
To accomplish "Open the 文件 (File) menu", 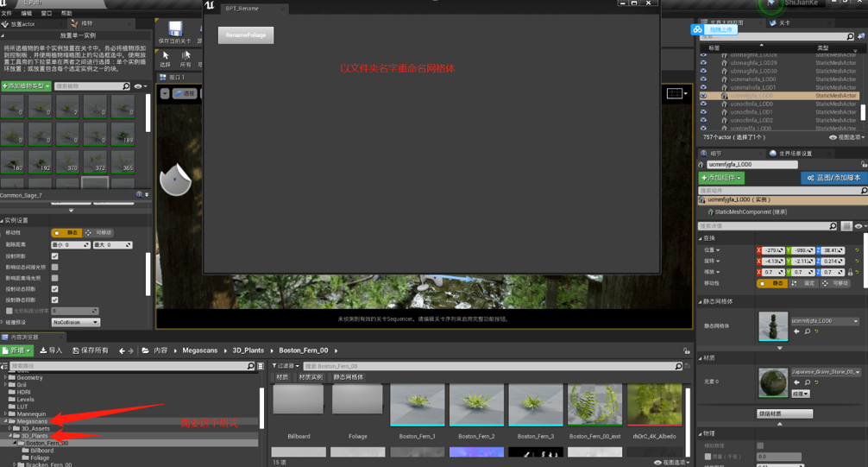I will (6, 14).
